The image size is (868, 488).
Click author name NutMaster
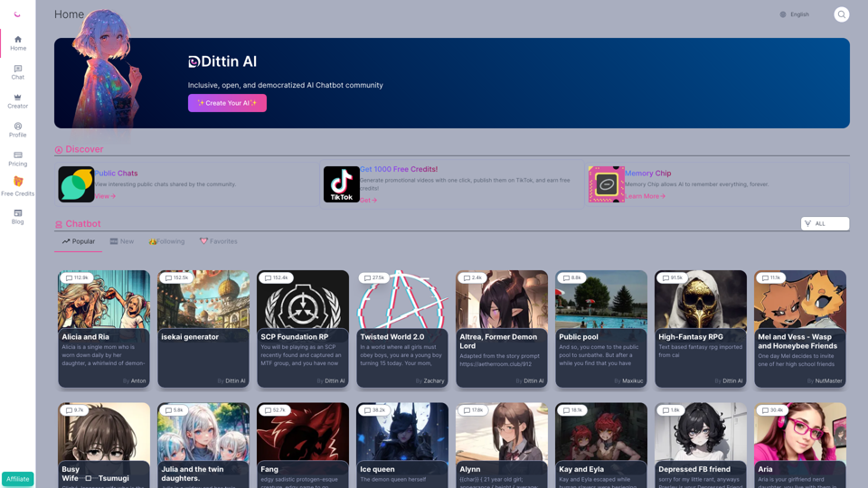click(829, 380)
